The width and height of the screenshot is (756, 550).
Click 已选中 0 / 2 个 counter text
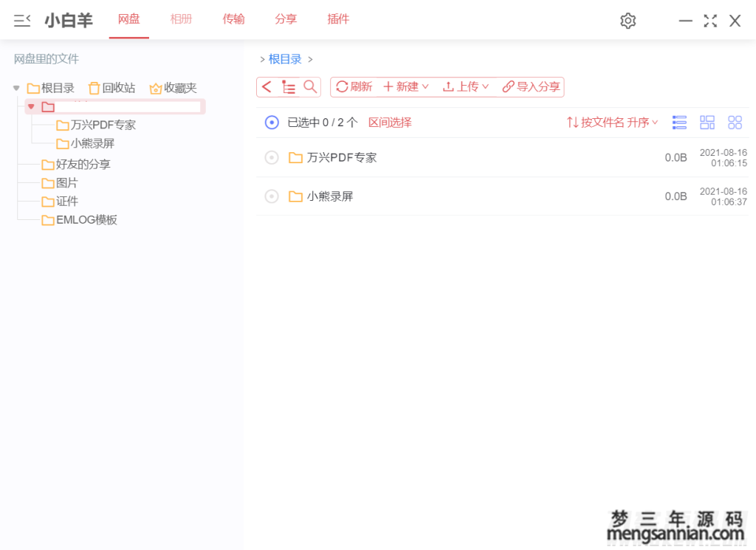[323, 123]
